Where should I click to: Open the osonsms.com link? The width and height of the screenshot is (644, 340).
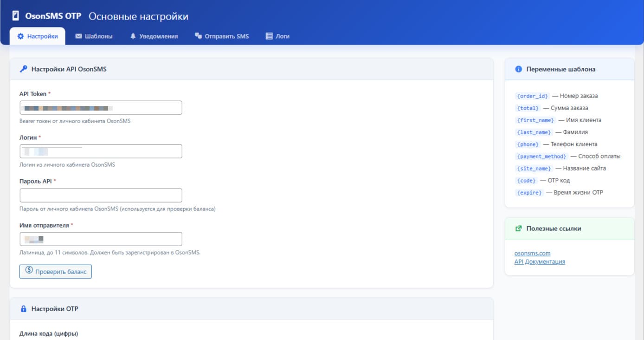pyautogui.click(x=532, y=253)
